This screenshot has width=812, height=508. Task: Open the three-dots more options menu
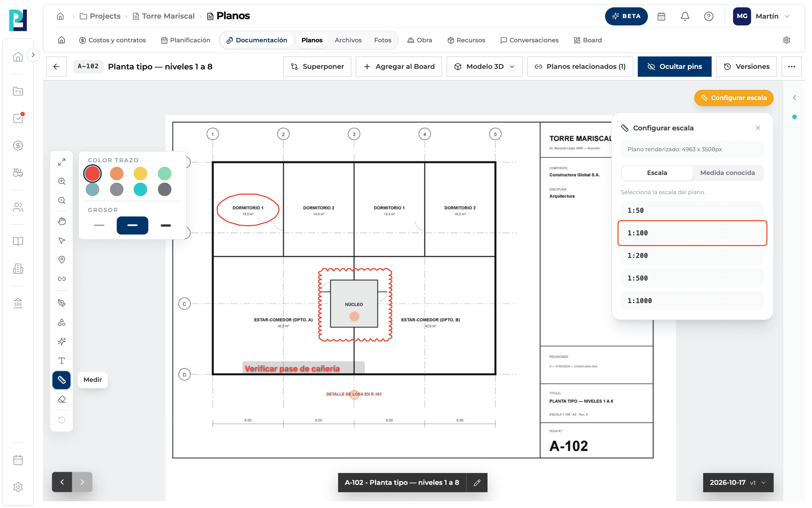click(x=791, y=67)
